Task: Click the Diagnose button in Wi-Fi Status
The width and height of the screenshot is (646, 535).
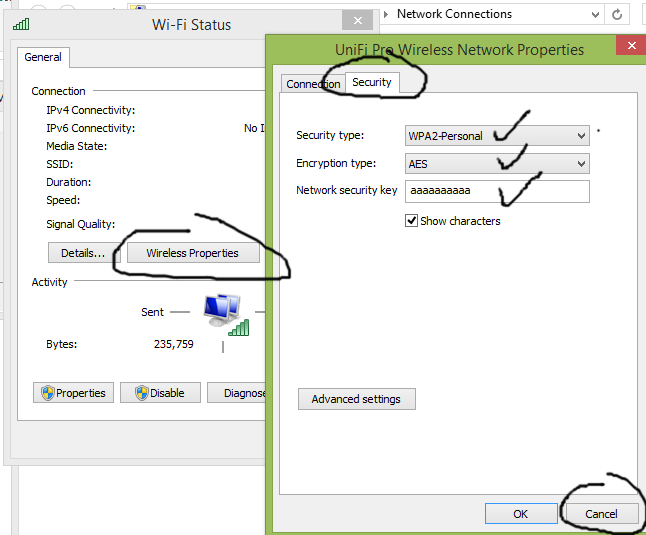Action: click(x=237, y=393)
